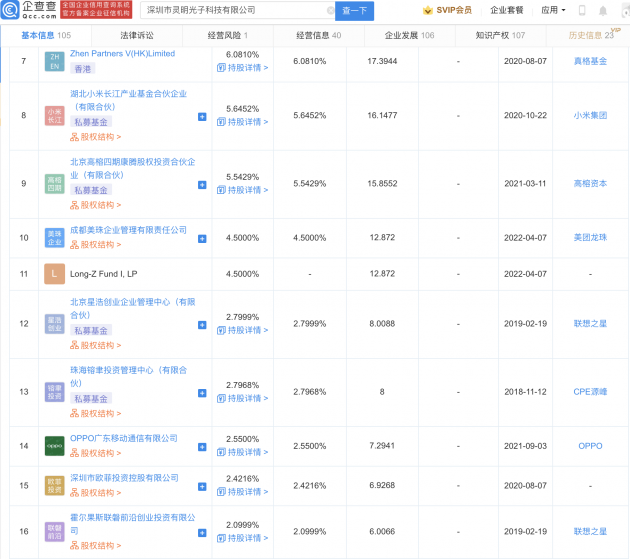Click the 欧菲投资 shareholder logo
The height and width of the screenshot is (559, 630).
coord(54,486)
